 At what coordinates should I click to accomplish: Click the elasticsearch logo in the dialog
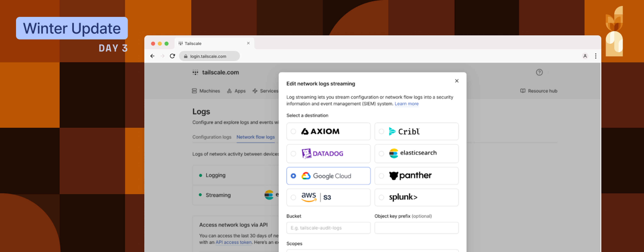click(413, 153)
